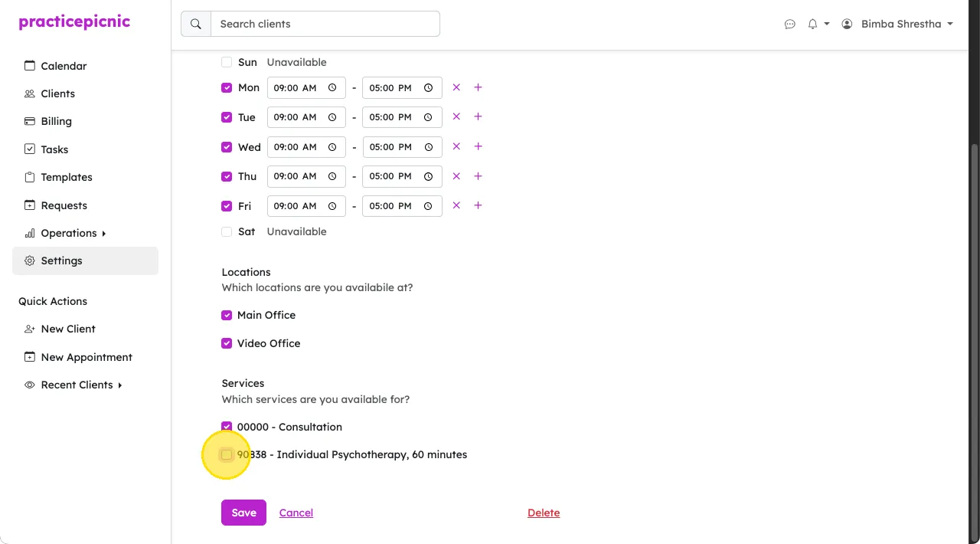Uncheck 00000 - Consultation service
Screen dimensions: 980x544
(x=227, y=427)
